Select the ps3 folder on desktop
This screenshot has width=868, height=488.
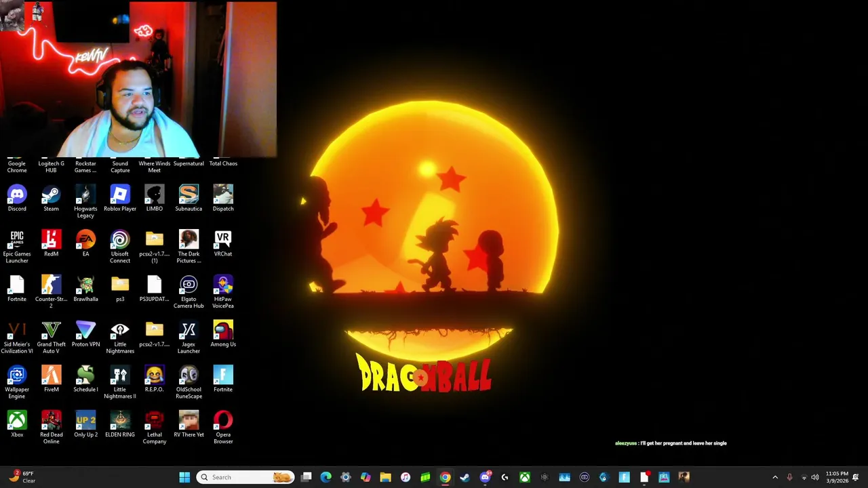tap(120, 289)
